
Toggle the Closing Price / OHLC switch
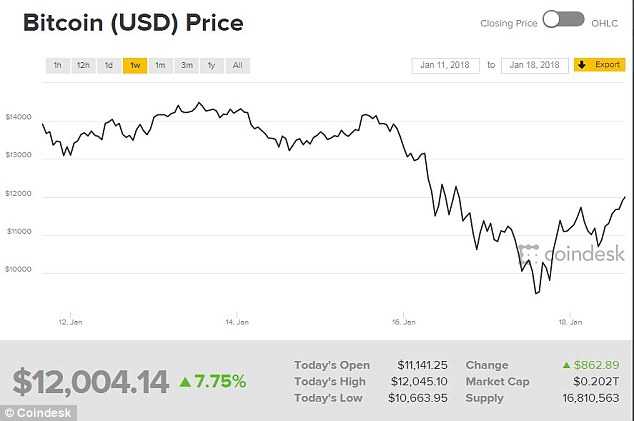click(564, 20)
